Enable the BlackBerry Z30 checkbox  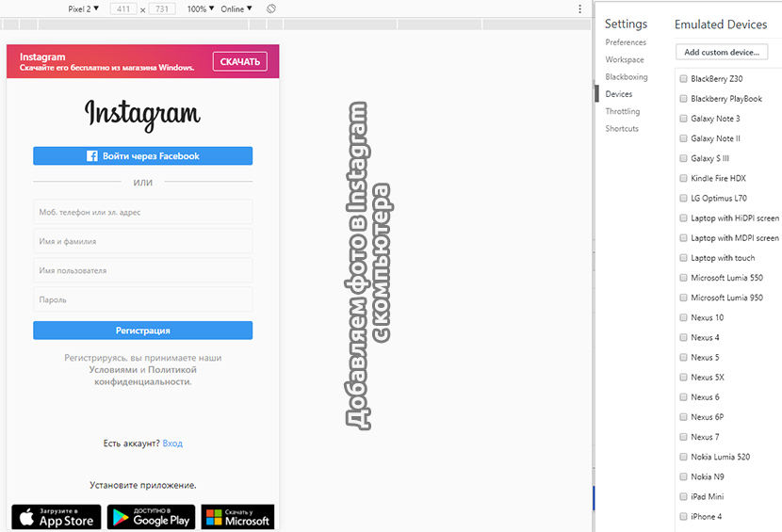pyautogui.click(x=683, y=79)
